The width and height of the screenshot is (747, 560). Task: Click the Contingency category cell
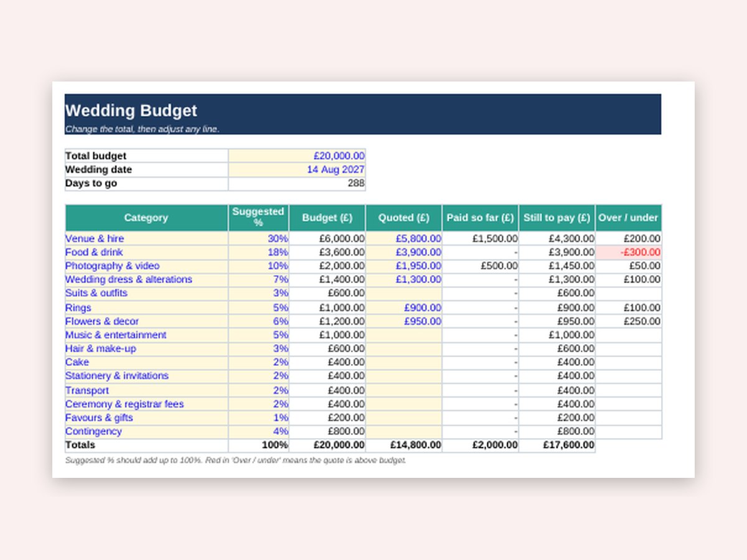pos(146,431)
